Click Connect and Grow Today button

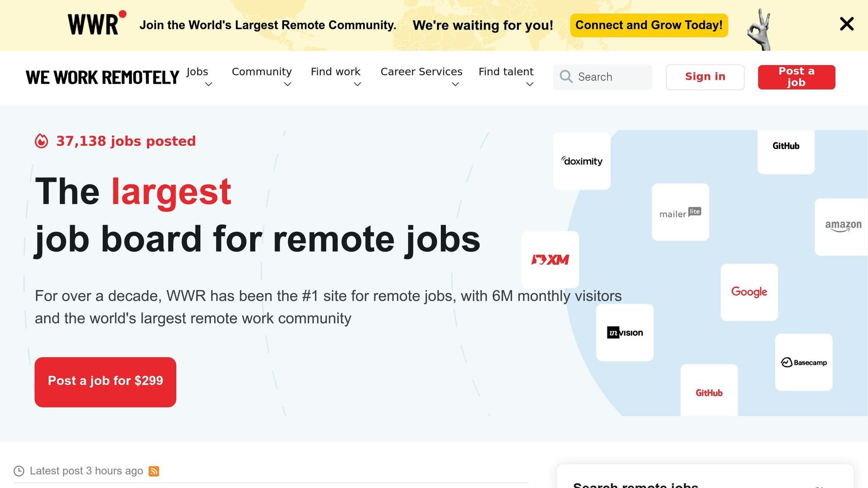pyautogui.click(x=648, y=25)
